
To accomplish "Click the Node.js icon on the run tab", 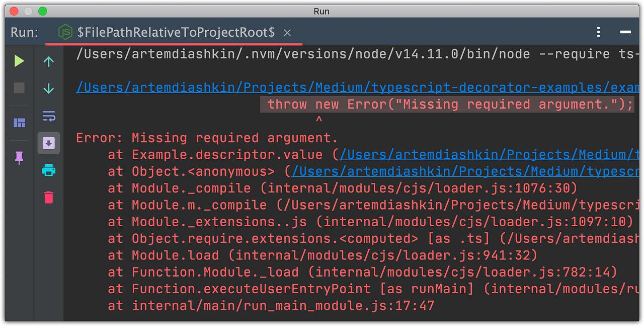I will click(65, 32).
